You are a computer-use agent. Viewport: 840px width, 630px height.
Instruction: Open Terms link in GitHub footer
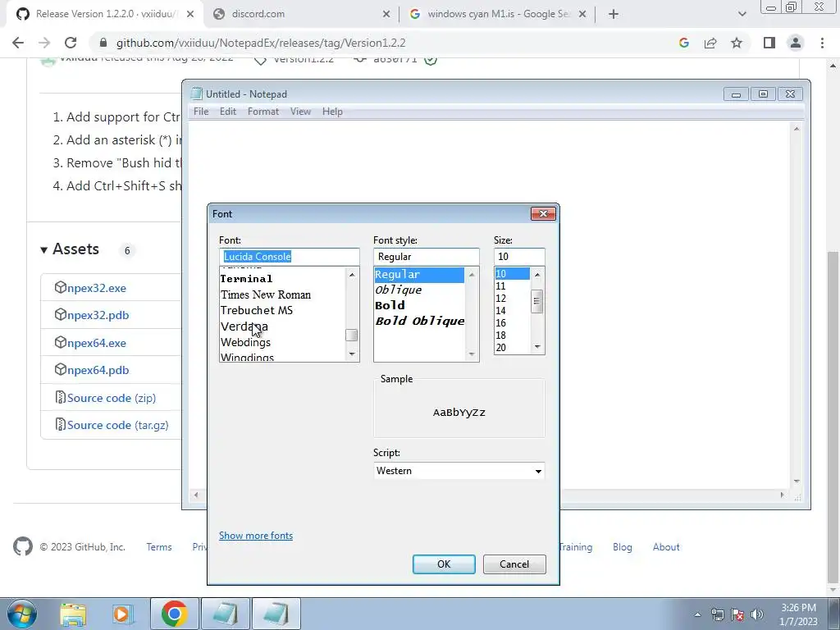click(159, 547)
